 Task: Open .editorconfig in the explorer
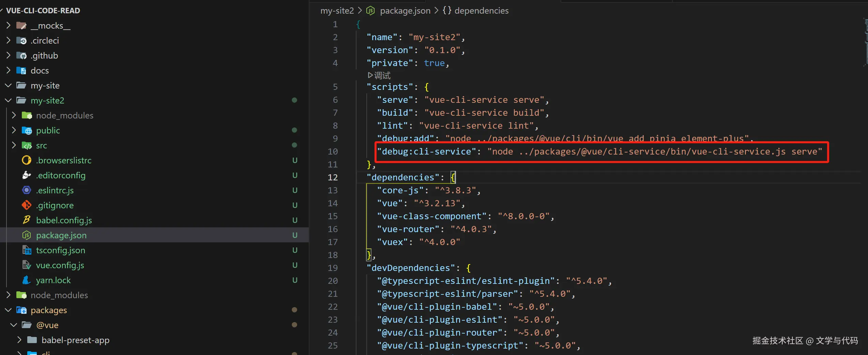(61, 175)
